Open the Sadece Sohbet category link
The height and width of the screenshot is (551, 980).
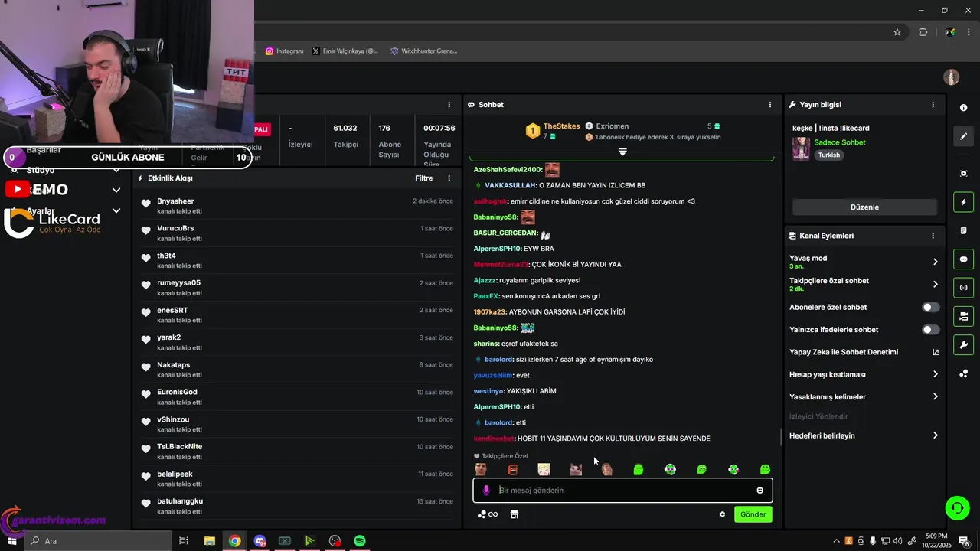point(840,142)
